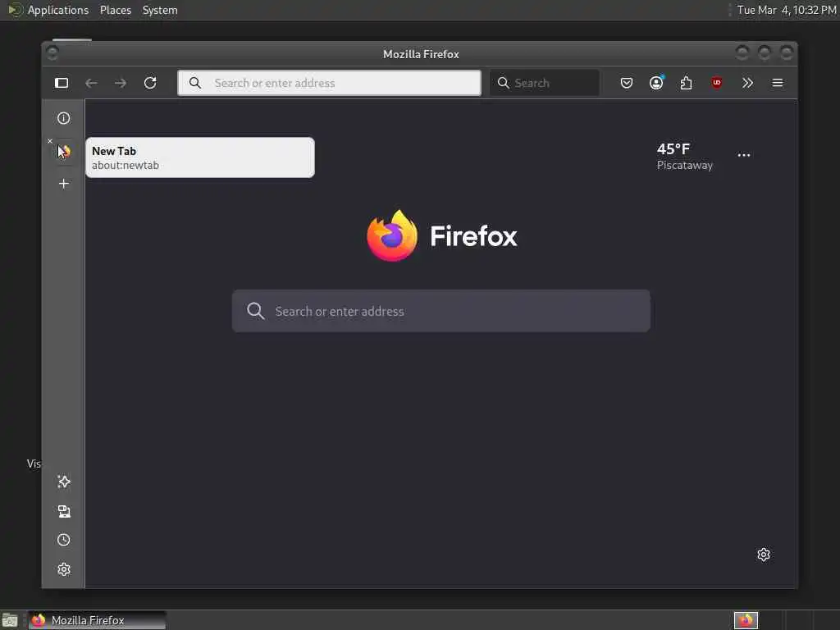Open the Firefox account menu
Image resolution: width=840 pixels, height=630 pixels.
[x=656, y=83]
